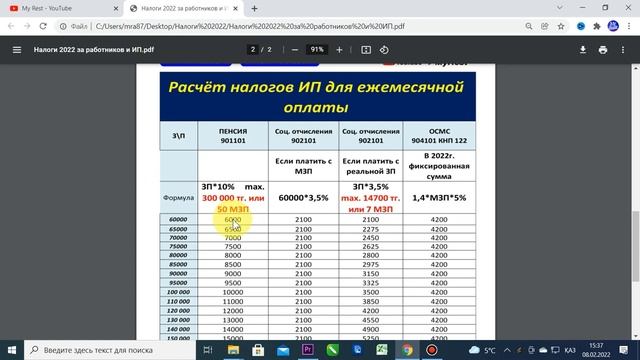Open the PDF sidebar menu icon

point(17,50)
